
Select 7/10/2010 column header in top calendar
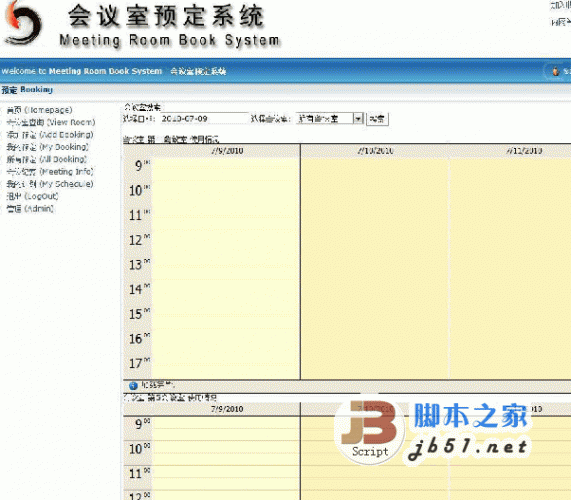pyautogui.click(x=375, y=151)
